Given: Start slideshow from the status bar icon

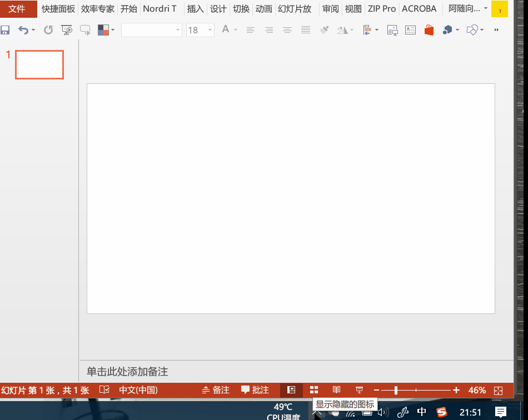Looking at the screenshot, I should click(359, 390).
